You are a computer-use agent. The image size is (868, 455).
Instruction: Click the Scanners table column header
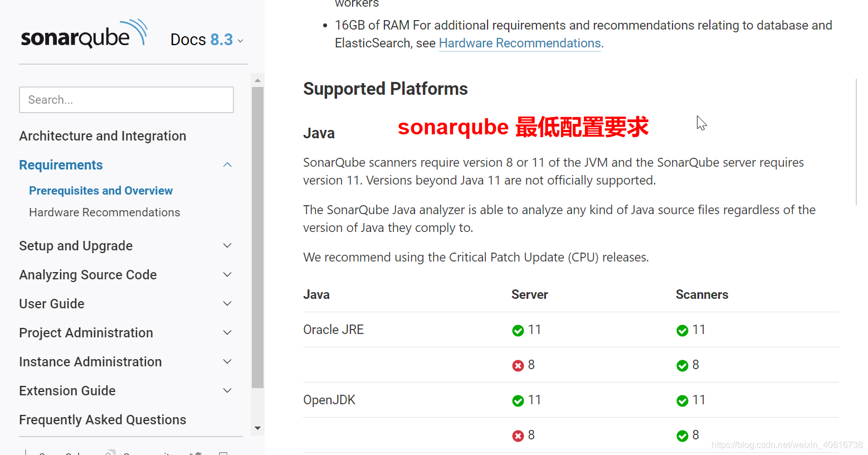pyautogui.click(x=702, y=294)
